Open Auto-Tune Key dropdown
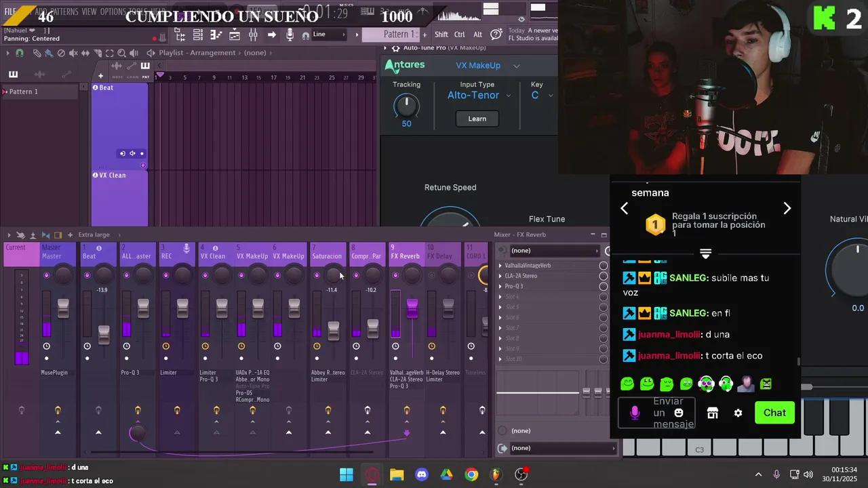 [542, 96]
